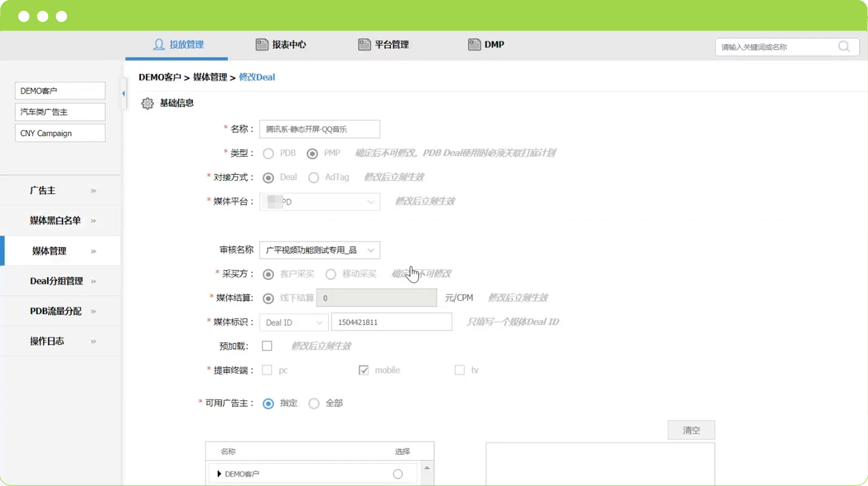Click the chevron icon beside Deal分组管理

[93, 281]
